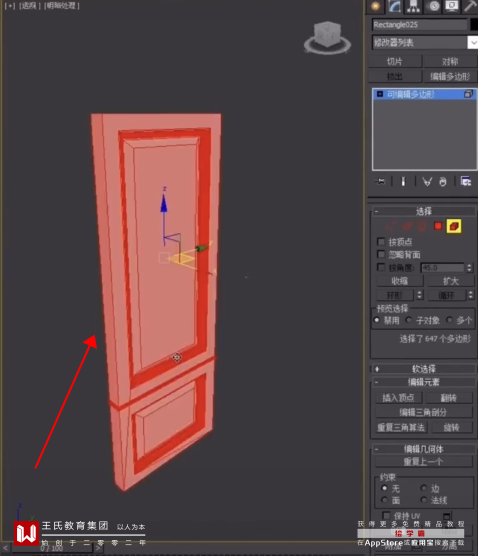Open the Display panel tab
This screenshot has width=478, height=556.
point(452,6)
